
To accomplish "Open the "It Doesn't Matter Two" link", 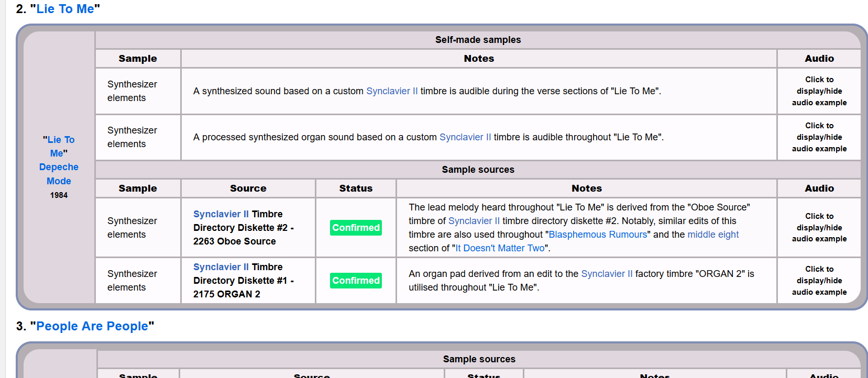I will click(x=500, y=248).
